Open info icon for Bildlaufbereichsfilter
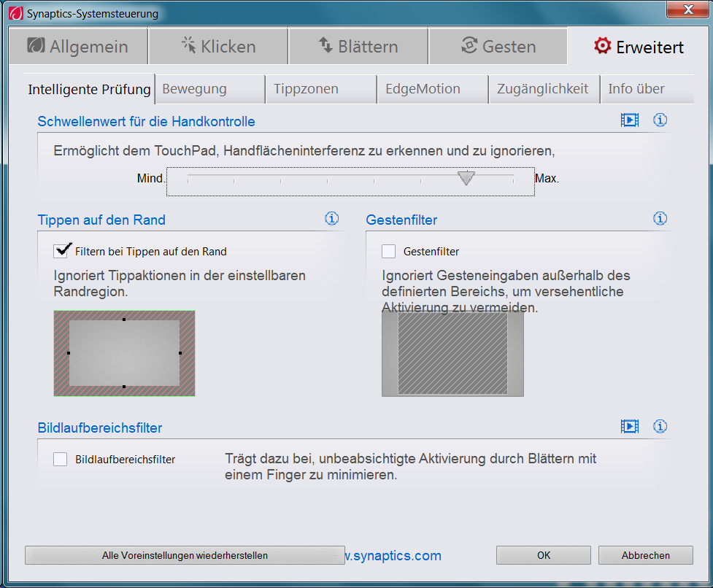Viewport: 713px width, 588px height. (660, 426)
